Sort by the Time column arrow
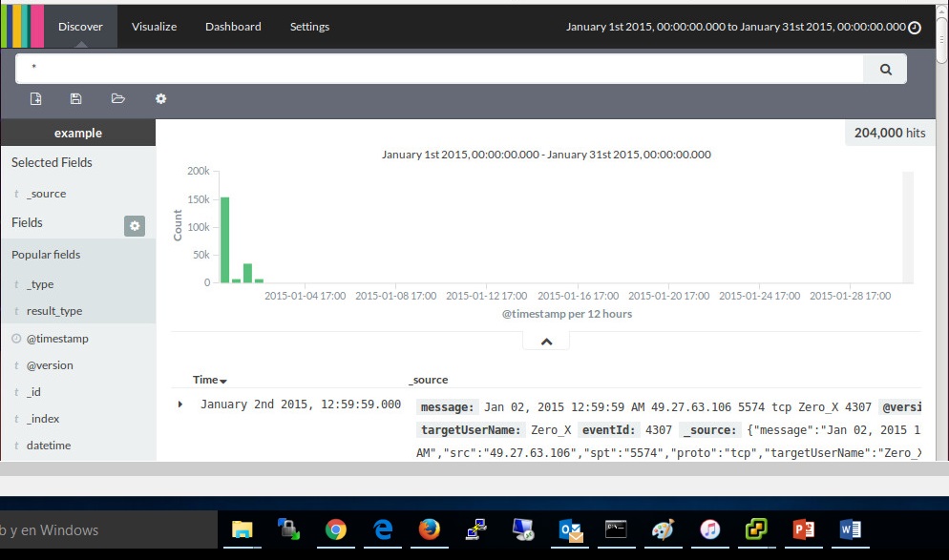The height and width of the screenshot is (560, 949). click(x=223, y=381)
